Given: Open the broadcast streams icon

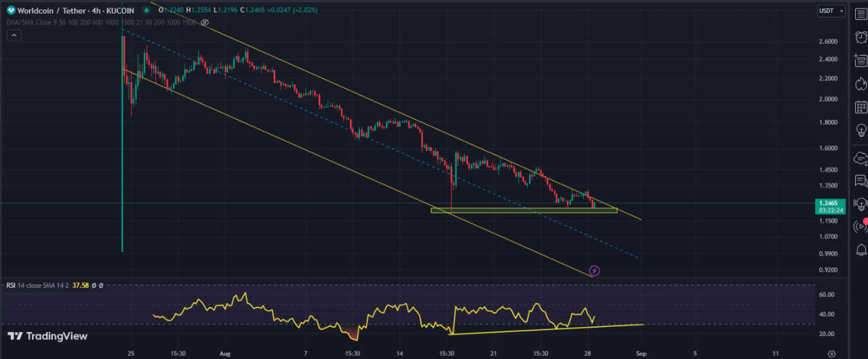Looking at the screenshot, I should (x=861, y=226).
